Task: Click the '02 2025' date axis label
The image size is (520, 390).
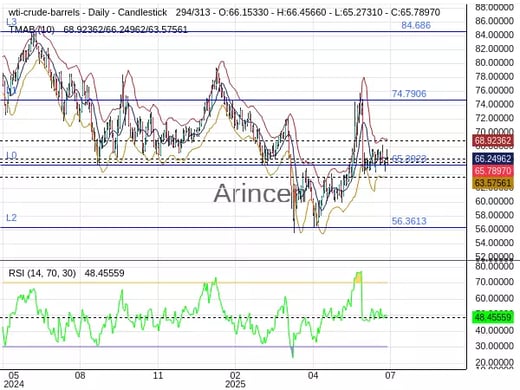Action: click(235, 380)
